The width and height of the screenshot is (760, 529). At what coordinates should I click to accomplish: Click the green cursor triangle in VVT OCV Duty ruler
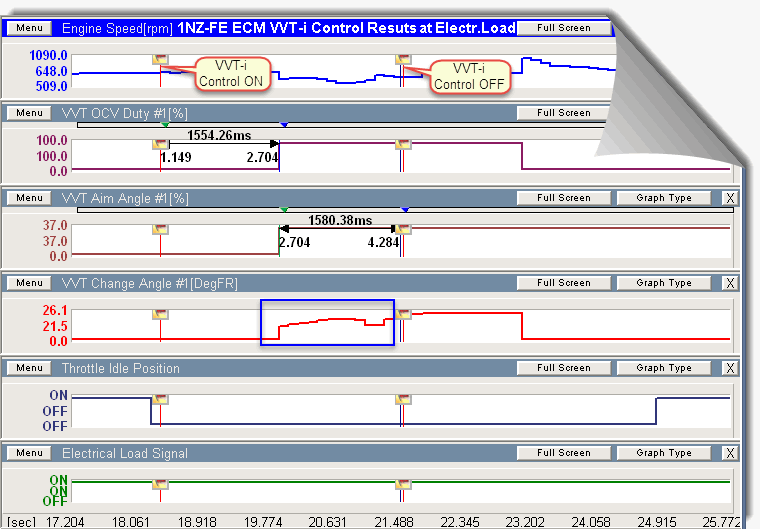(164, 125)
